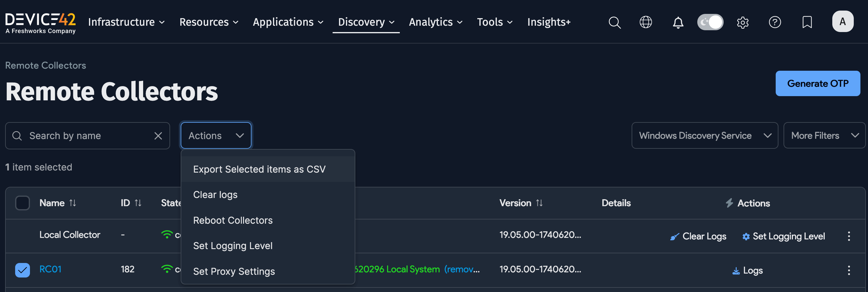Click the globe language icon
The image size is (868, 292).
tap(646, 22)
